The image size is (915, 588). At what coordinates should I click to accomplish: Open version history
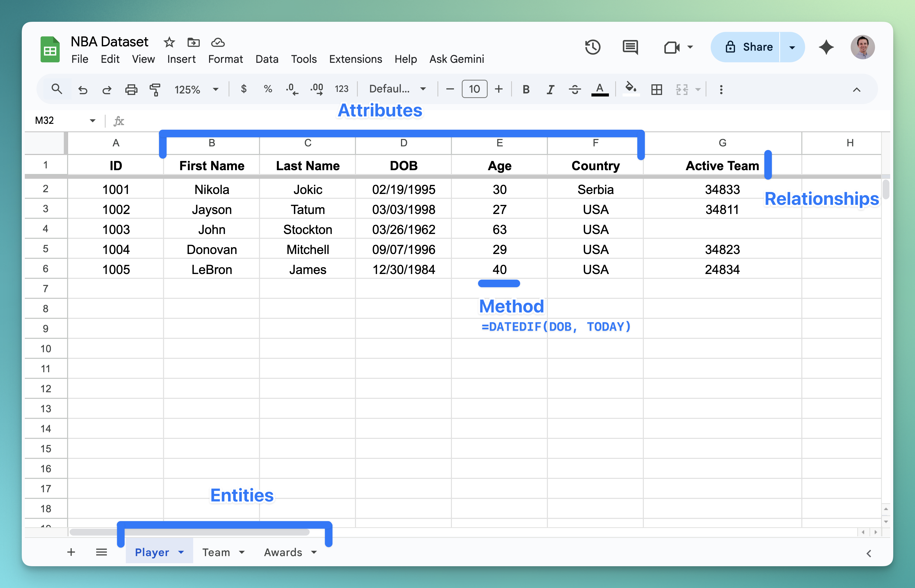(x=592, y=47)
